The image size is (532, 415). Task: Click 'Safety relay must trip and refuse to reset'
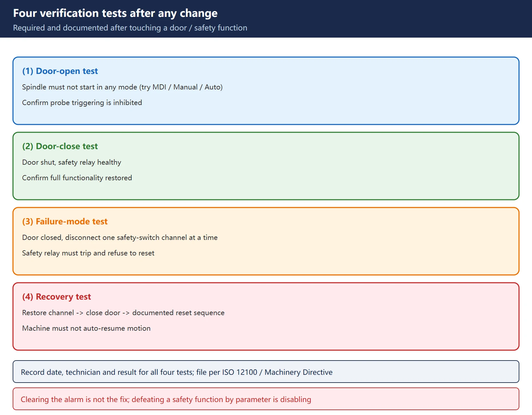coord(88,253)
